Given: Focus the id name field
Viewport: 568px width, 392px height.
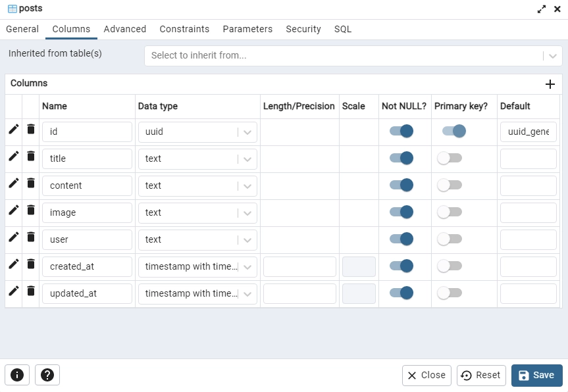Looking at the screenshot, I should coord(87,132).
